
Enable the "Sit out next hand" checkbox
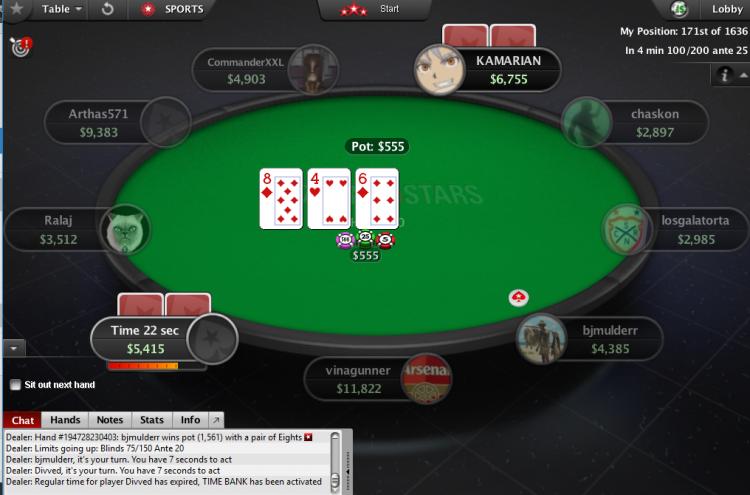pyautogui.click(x=16, y=385)
